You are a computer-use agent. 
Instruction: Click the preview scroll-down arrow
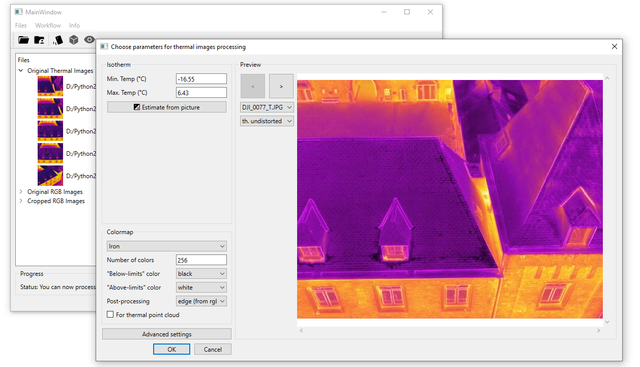pos(607,322)
